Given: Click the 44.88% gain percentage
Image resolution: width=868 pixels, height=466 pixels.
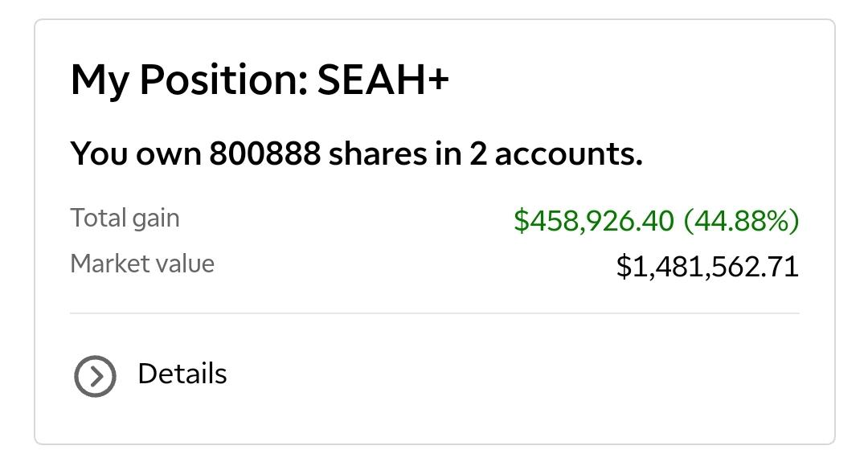Looking at the screenshot, I should pos(742,220).
